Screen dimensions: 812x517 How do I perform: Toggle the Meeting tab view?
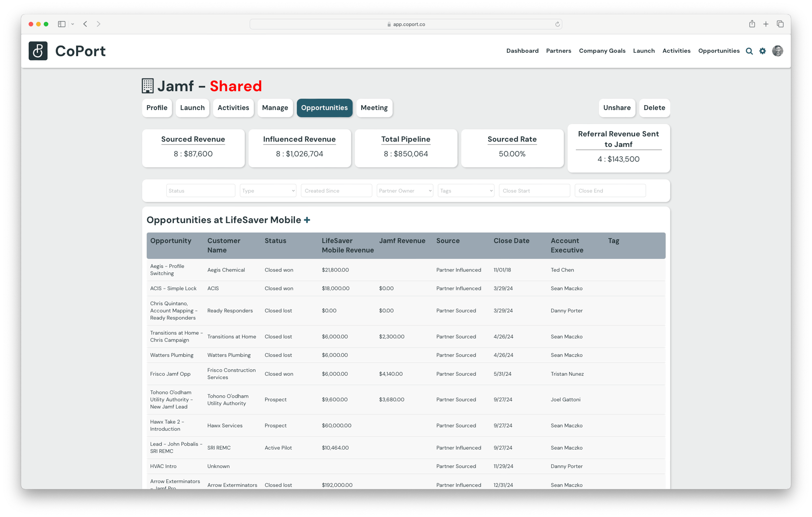pos(375,108)
